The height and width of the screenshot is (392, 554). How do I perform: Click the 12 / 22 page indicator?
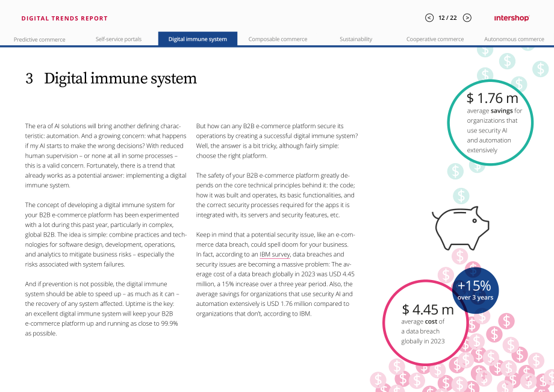coord(447,17)
